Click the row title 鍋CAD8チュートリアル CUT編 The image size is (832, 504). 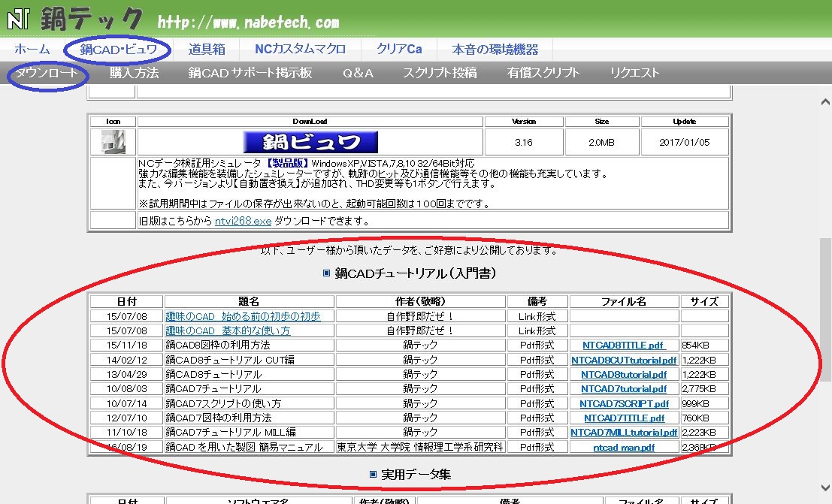230,361
